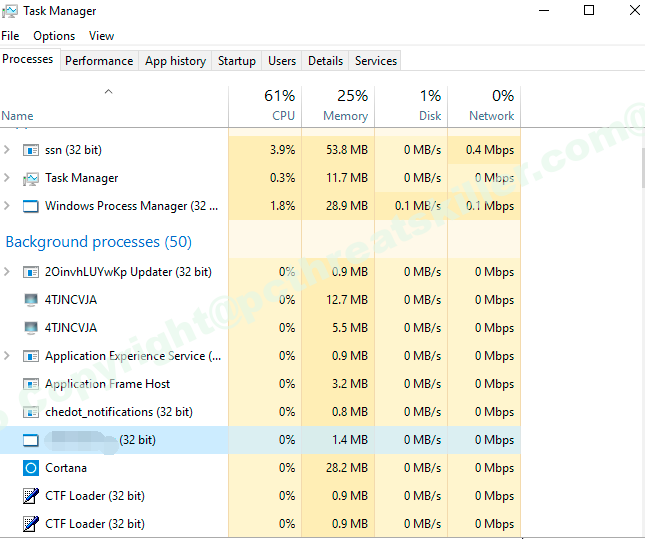The height and width of the screenshot is (539, 645).
Task: Expand Windows Process Manager entry
Action: click(7, 205)
